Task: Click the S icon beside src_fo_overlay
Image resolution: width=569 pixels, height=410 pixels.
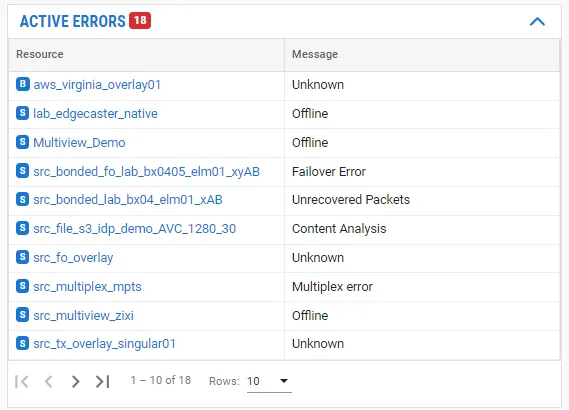Action: point(22,257)
